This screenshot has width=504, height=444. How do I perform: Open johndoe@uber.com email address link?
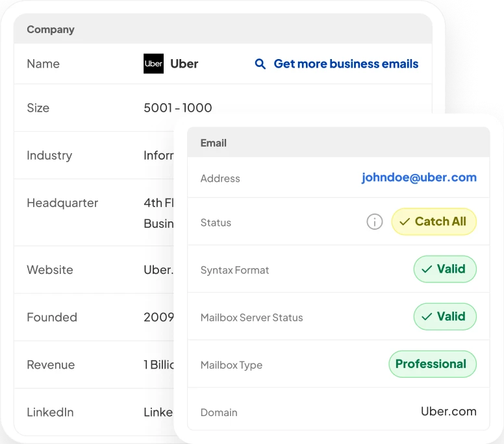(x=419, y=177)
